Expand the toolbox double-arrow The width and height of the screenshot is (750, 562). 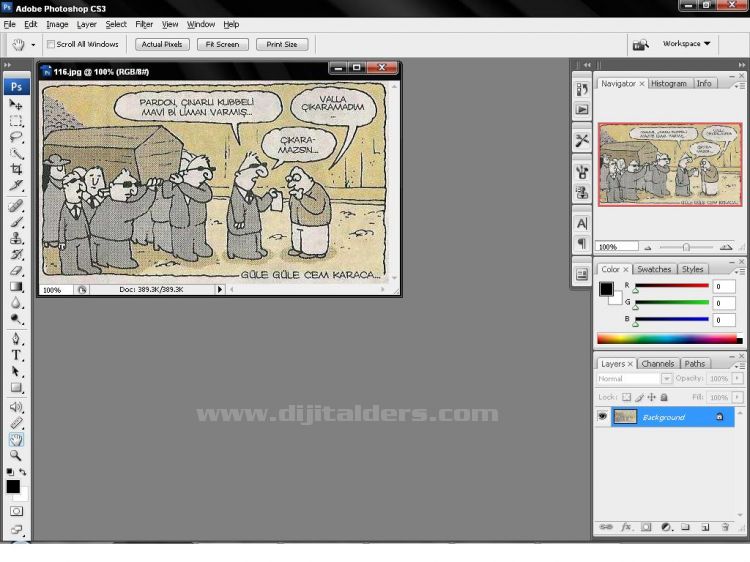pyautogui.click(x=7, y=65)
